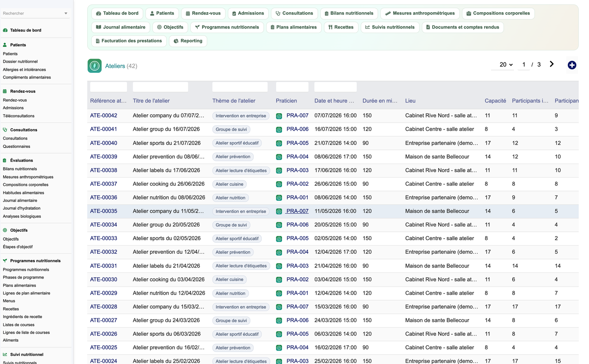Click the Groupe de suivi tag in ATE-00041 row
589x364 pixels.
tap(231, 129)
